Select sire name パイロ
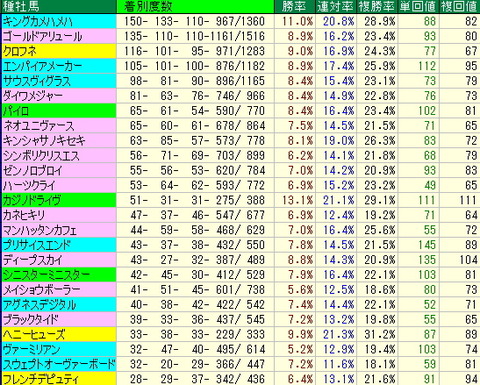The image size is (480, 385). pos(16,111)
